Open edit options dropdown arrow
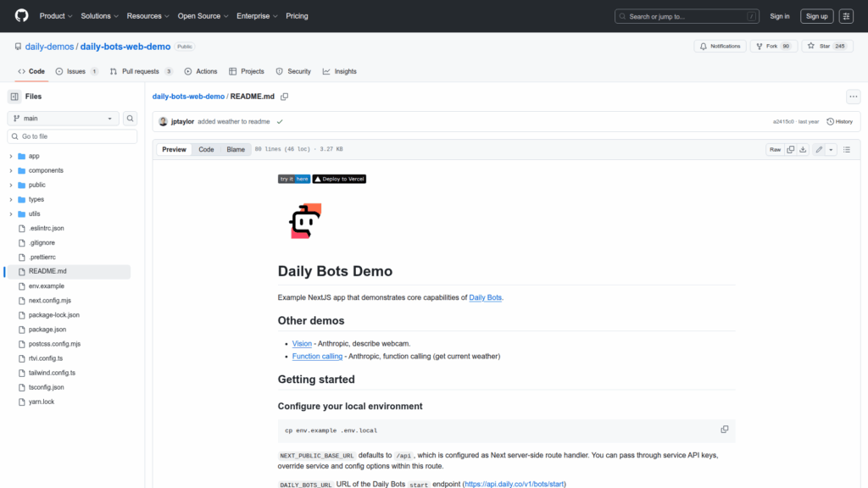 pos(831,149)
